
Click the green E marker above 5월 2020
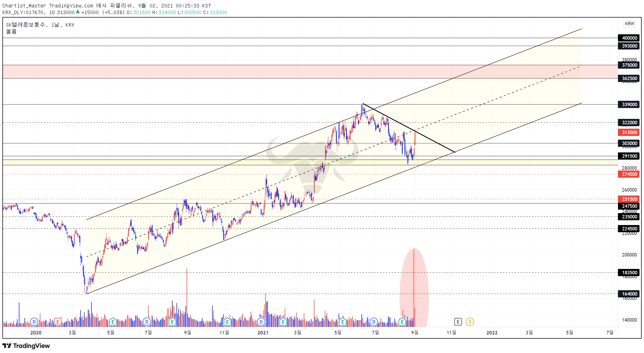click(113, 322)
